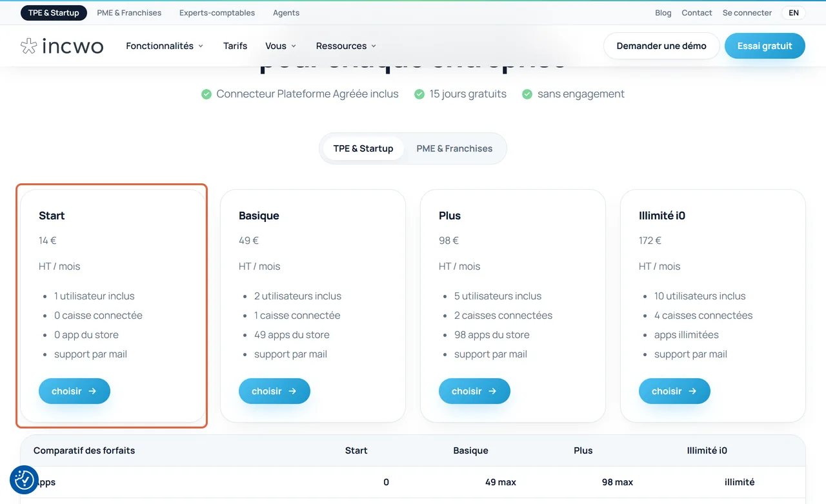
Task: Click "2 caisses connectées" feature line
Action: tap(503, 316)
